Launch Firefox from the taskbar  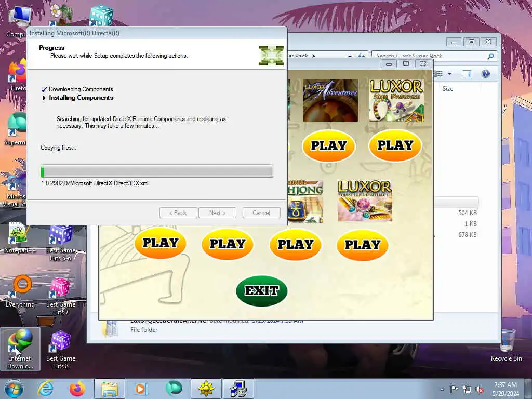77,389
